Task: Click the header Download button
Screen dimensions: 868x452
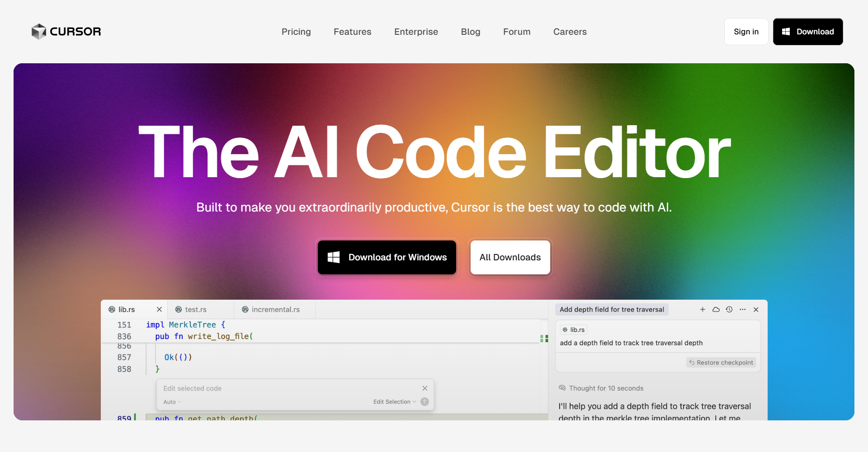Action: [x=808, y=32]
